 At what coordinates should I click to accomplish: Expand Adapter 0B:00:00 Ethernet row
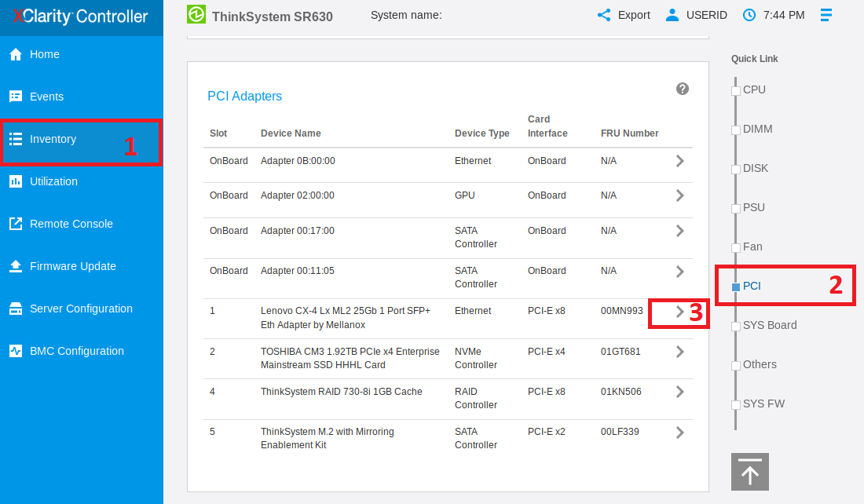[x=679, y=161]
